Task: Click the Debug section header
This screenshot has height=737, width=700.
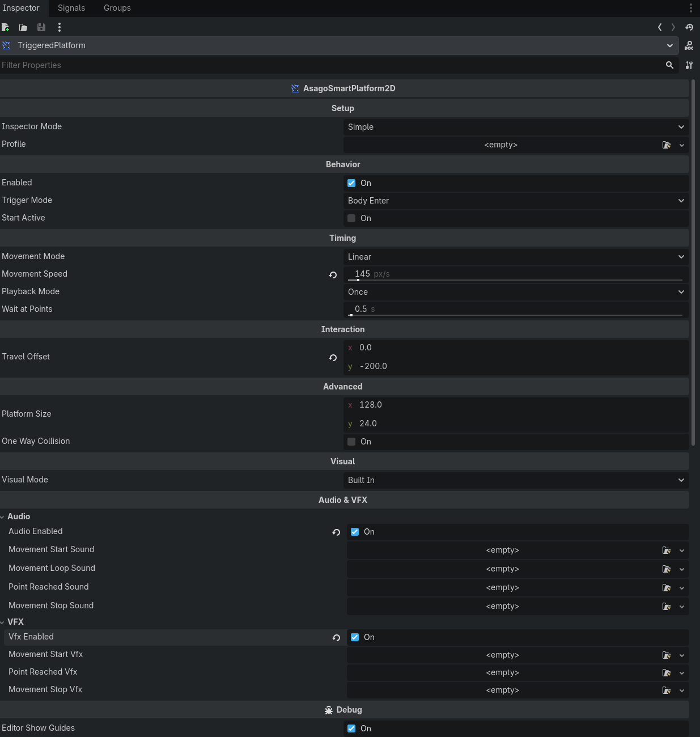Action: coord(344,710)
